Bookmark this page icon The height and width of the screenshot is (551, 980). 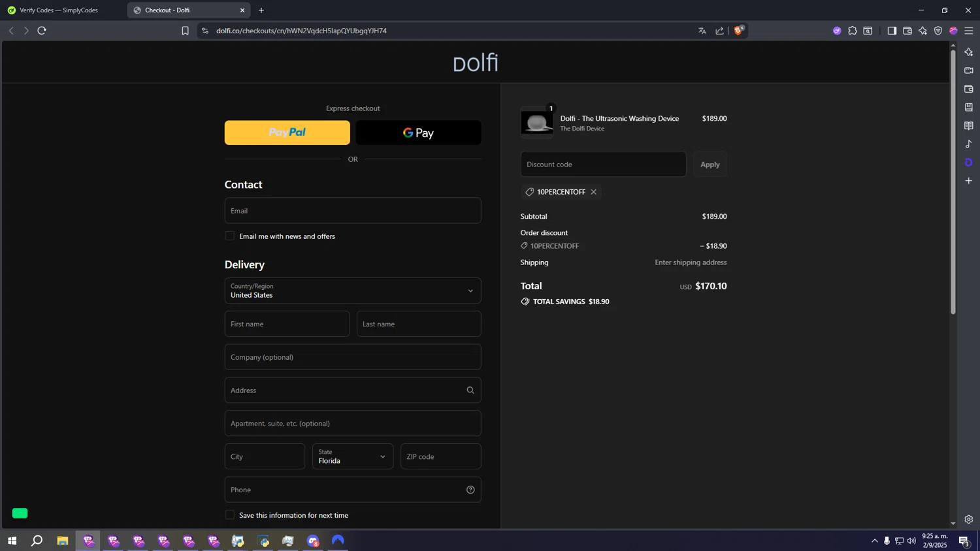185,31
